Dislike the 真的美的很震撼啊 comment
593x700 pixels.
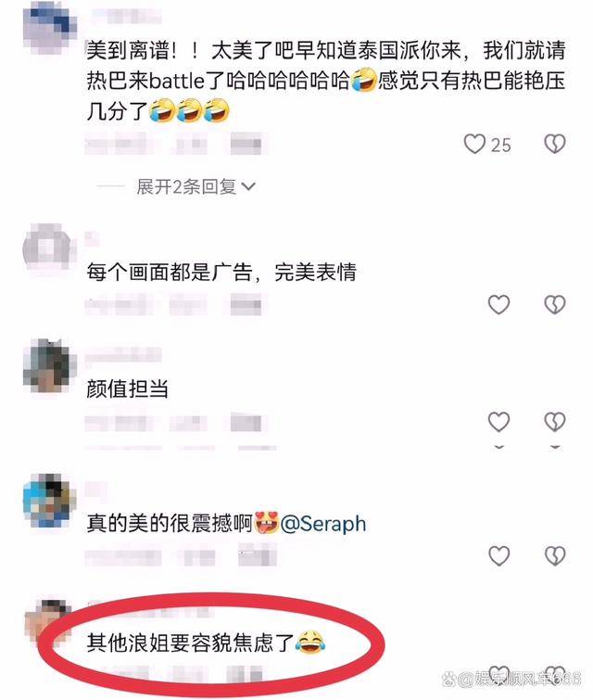click(x=555, y=555)
